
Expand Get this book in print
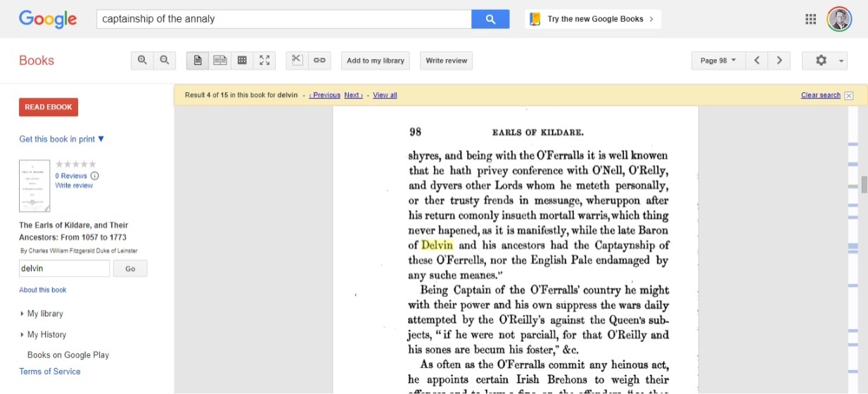tap(62, 139)
